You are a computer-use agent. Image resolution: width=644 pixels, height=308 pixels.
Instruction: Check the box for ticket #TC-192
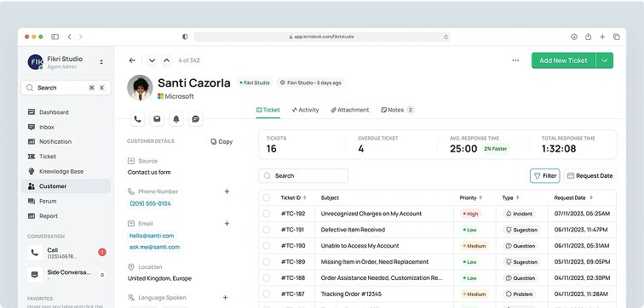point(267,214)
